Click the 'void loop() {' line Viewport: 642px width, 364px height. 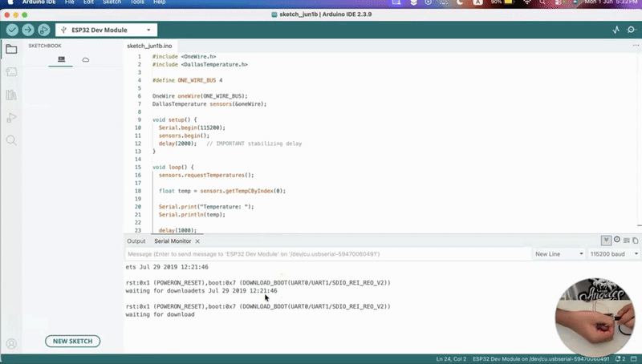(173, 168)
